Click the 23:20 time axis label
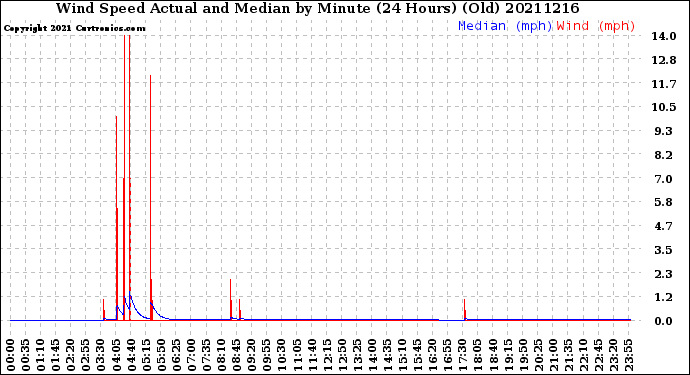The height and width of the screenshot is (375, 690). [x=613, y=354]
